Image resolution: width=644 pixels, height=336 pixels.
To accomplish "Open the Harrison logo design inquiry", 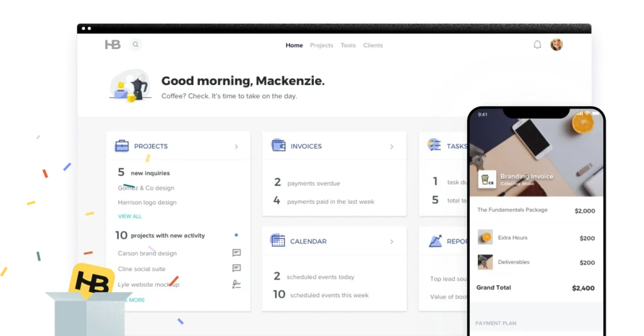I will pos(147,203).
